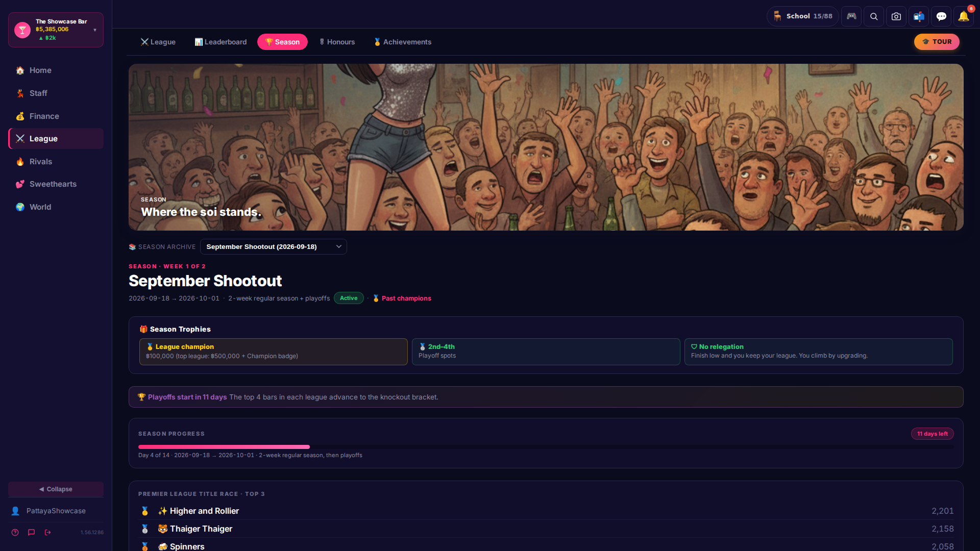The width and height of the screenshot is (980, 551).
Task: Open the Season Archive dropdown
Action: [x=274, y=247]
